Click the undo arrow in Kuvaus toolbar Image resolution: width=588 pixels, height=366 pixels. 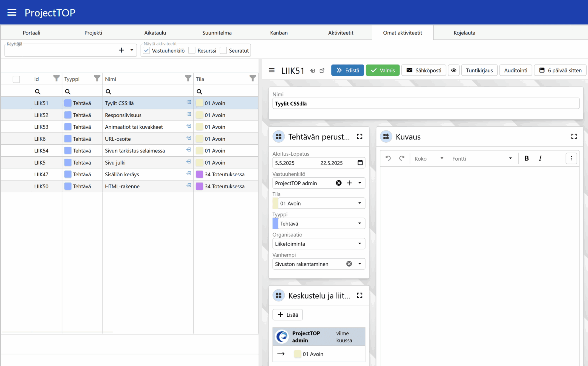click(x=388, y=158)
